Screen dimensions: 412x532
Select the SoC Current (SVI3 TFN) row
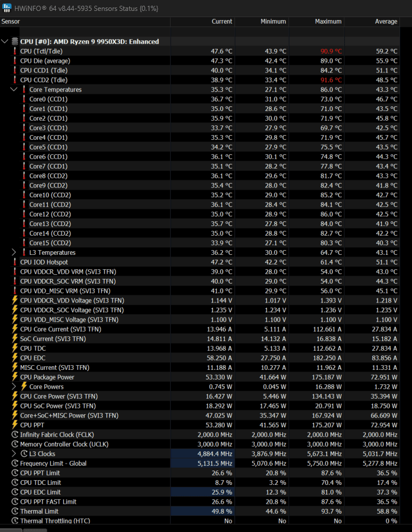click(x=200, y=339)
